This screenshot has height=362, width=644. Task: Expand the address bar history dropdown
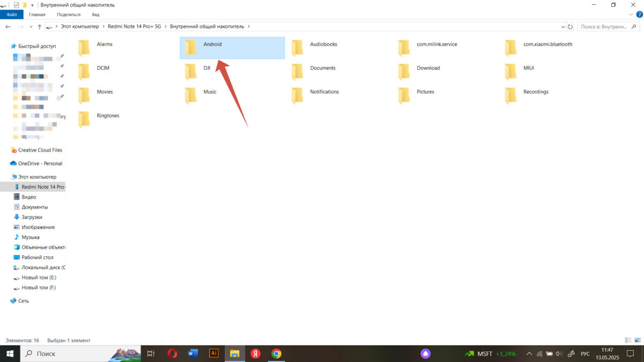point(562,26)
